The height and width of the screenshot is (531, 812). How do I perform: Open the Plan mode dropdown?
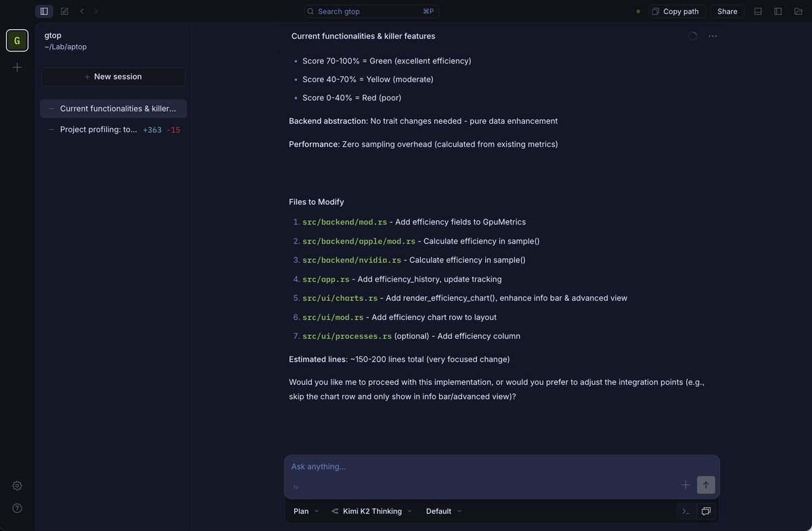coord(306,511)
